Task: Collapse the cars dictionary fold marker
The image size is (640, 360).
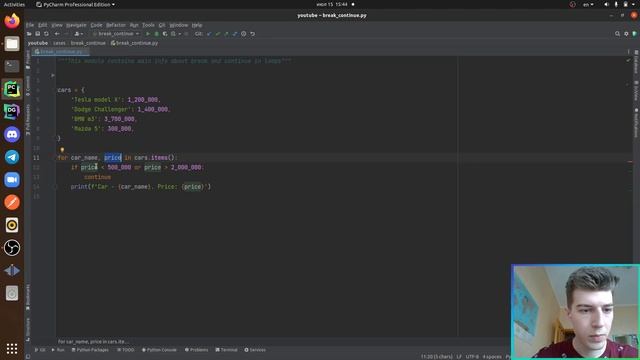Action: point(53,90)
